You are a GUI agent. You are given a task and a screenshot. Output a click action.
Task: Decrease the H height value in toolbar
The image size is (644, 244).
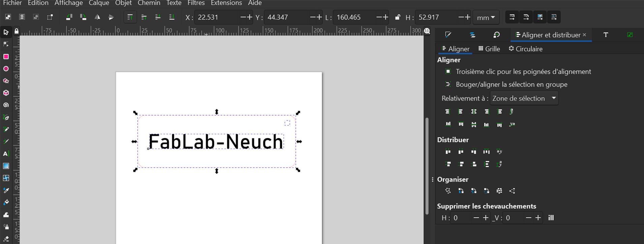click(461, 17)
